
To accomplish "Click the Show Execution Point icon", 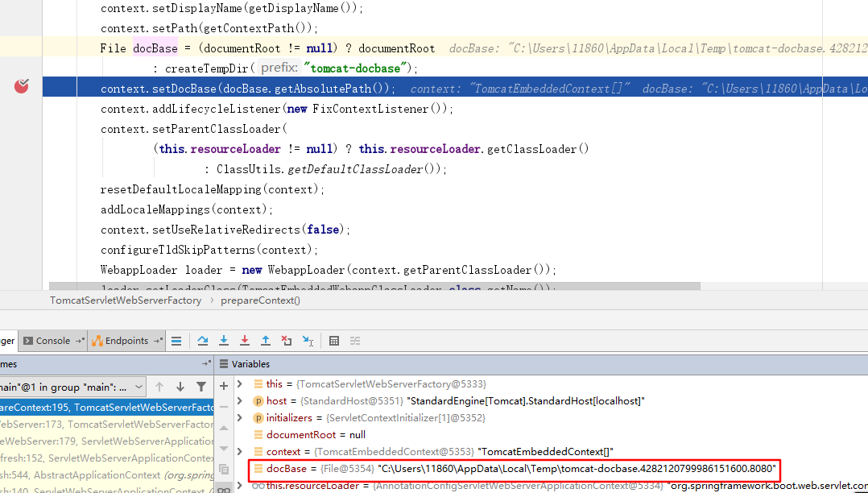I will pos(176,341).
